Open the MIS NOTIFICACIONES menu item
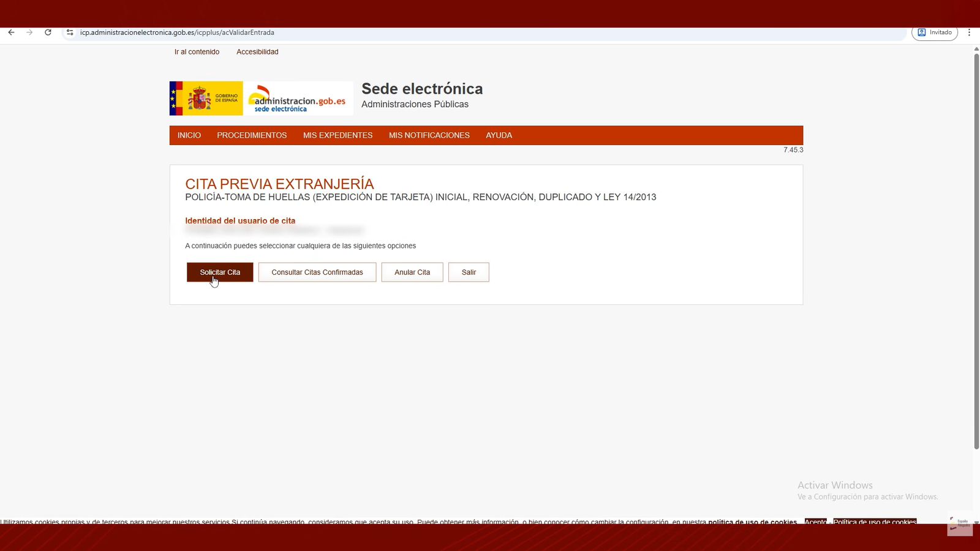The height and width of the screenshot is (551, 980). 429,135
